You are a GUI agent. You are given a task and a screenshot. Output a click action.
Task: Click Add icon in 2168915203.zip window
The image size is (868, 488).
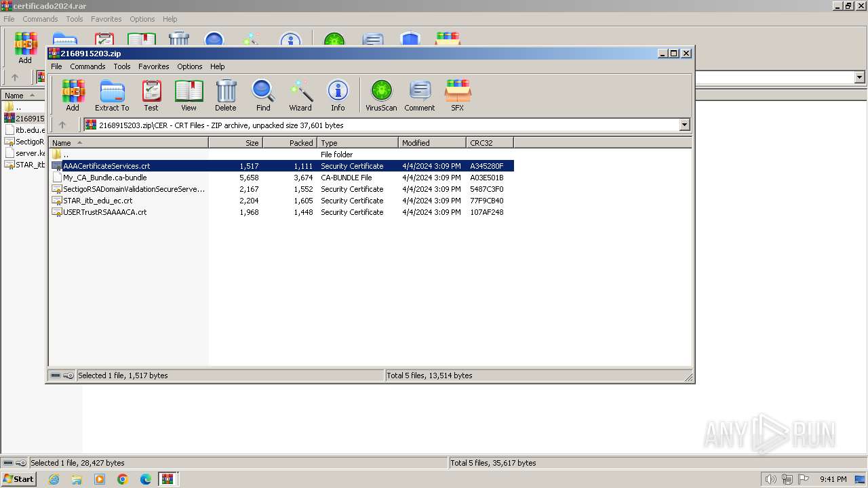coord(73,95)
